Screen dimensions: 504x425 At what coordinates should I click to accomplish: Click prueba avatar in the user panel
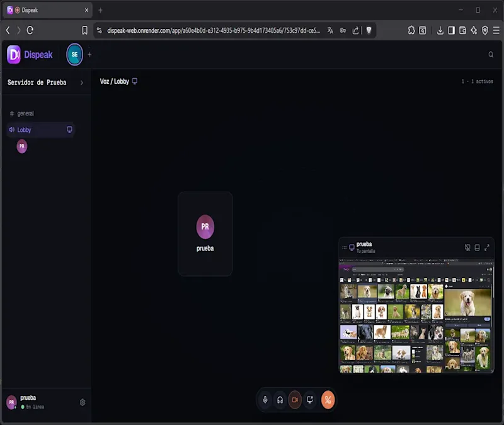(x=11, y=402)
